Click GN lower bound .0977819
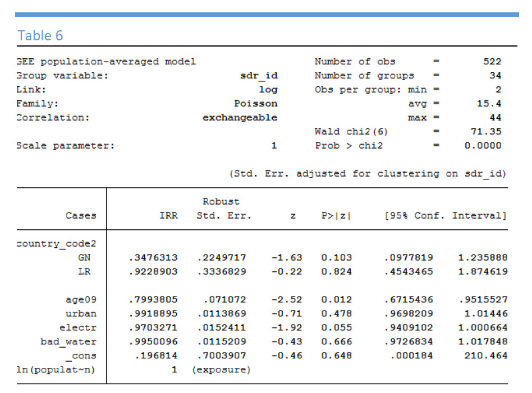The height and width of the screenshot is (393, 532). [x=409, y=258]
